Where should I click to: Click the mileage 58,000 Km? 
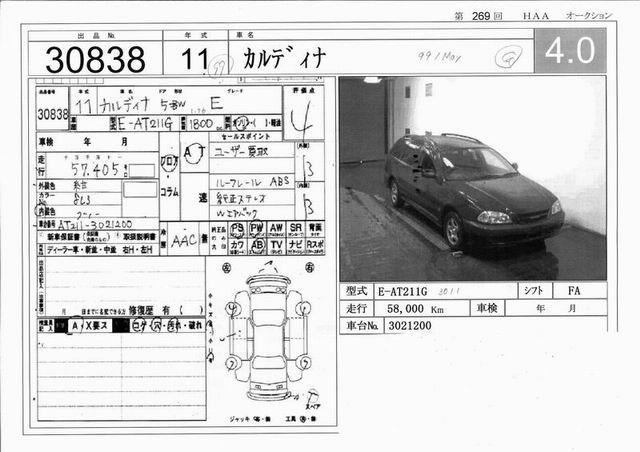415,309
